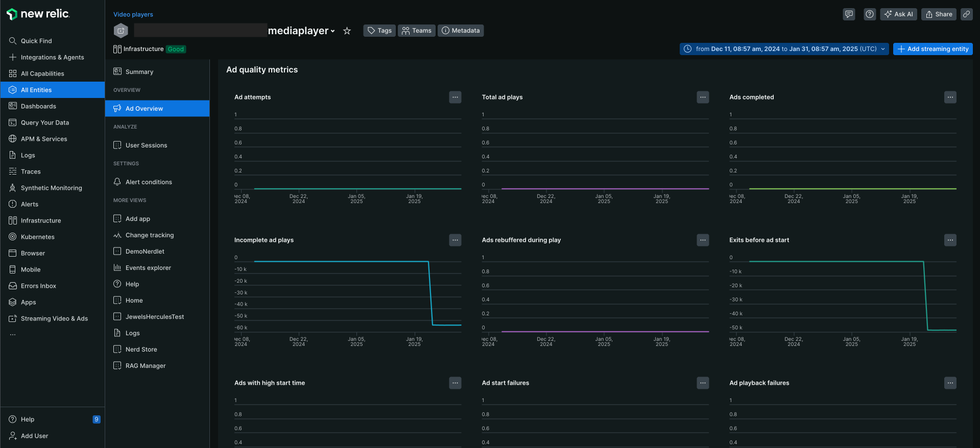980x448 pixels.
Task: Click the Video players breadcrumb link
Action: pyautogui.click(x=133, y=14)
